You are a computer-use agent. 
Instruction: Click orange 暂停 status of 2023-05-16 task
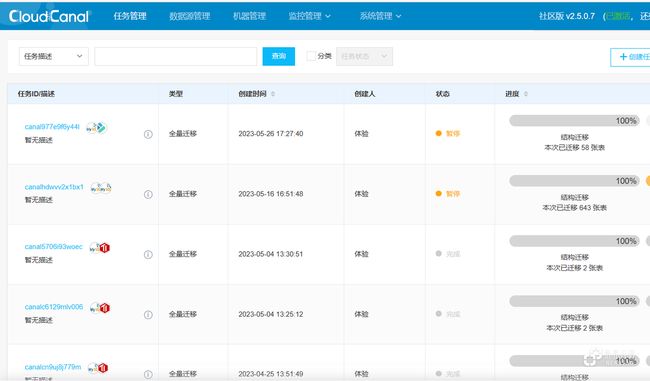click(448, 194)
